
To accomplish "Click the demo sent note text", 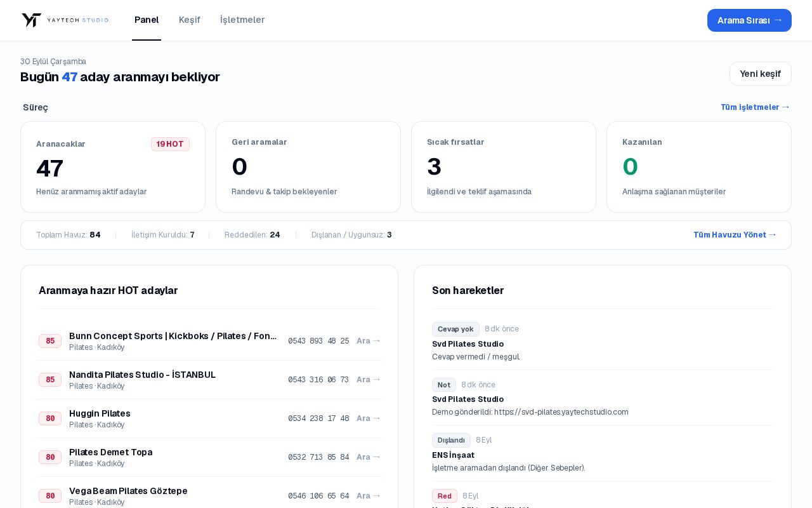I will tap(530, 412).
